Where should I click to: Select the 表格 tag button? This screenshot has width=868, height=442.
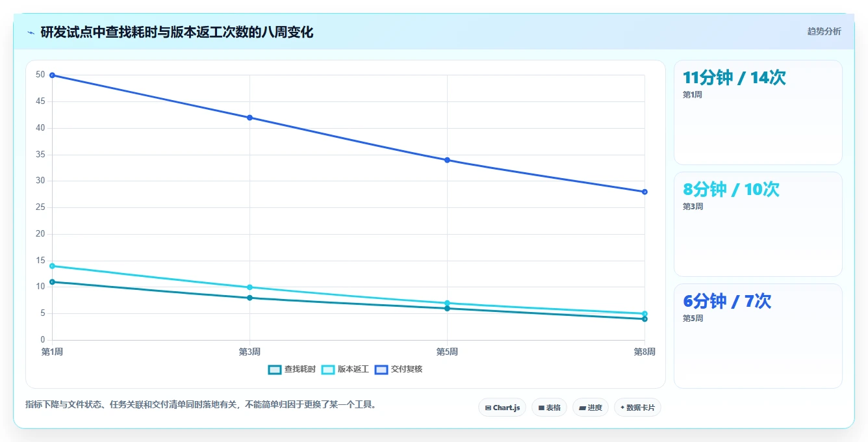click(549, 408)
